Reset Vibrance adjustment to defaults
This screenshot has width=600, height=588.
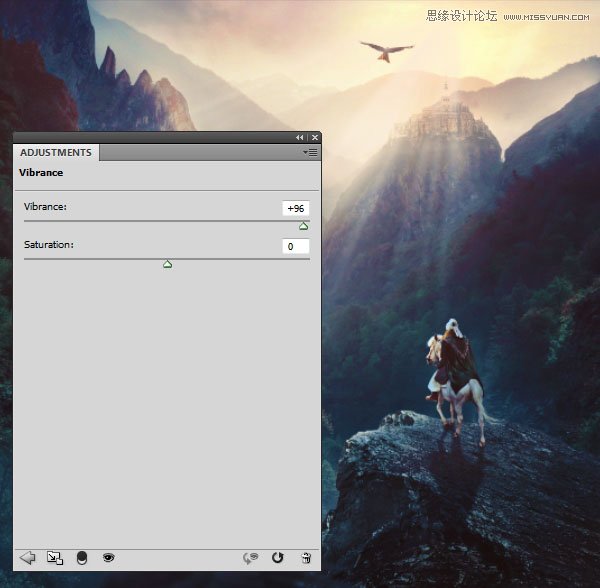(277, 558)
